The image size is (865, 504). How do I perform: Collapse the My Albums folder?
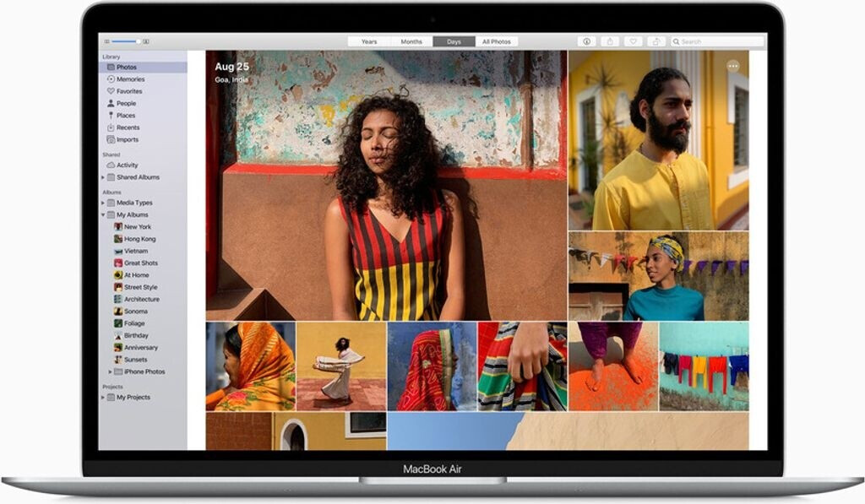[x=103, y=215]
